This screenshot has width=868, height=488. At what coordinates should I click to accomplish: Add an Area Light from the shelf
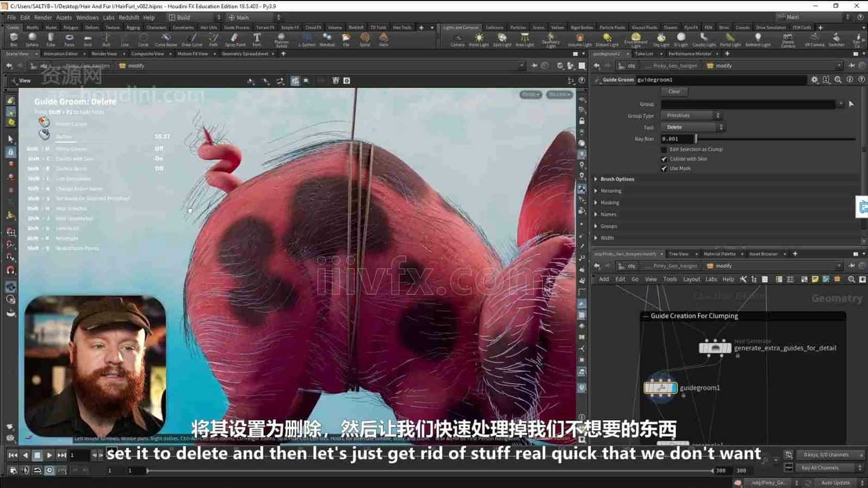pyautogui.click(x=525, y=40)
